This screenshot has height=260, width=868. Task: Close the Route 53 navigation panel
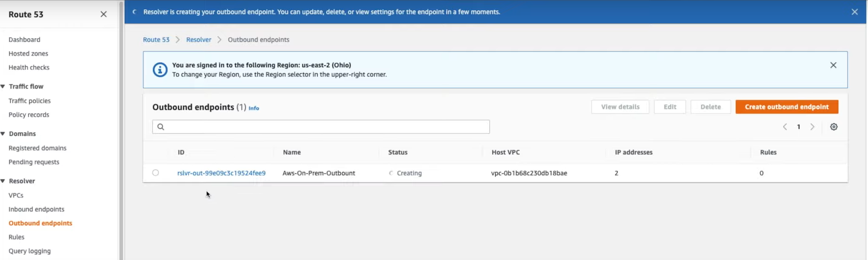coord(103,14)
